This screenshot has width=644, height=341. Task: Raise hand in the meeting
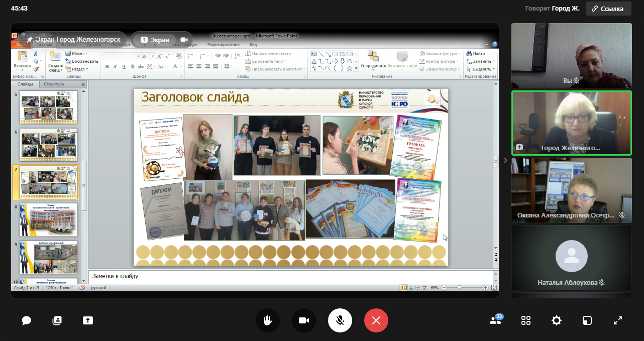(268, 320)
